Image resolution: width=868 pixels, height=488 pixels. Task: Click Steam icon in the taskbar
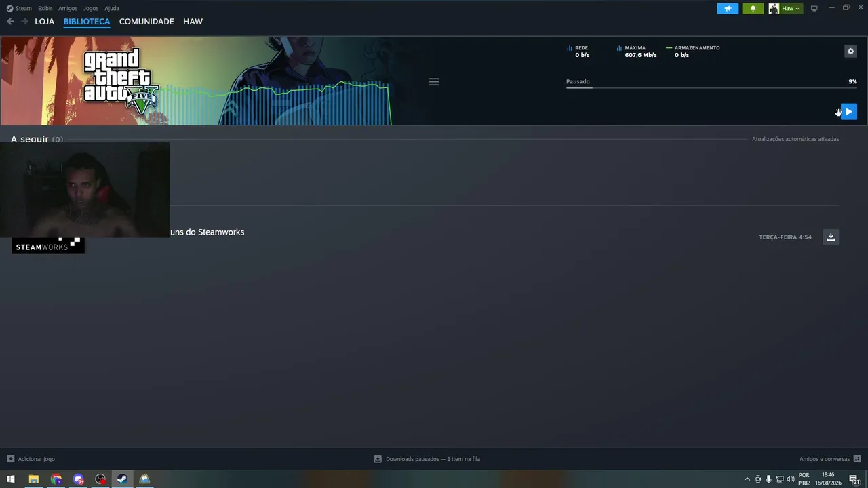coord(123,479)
